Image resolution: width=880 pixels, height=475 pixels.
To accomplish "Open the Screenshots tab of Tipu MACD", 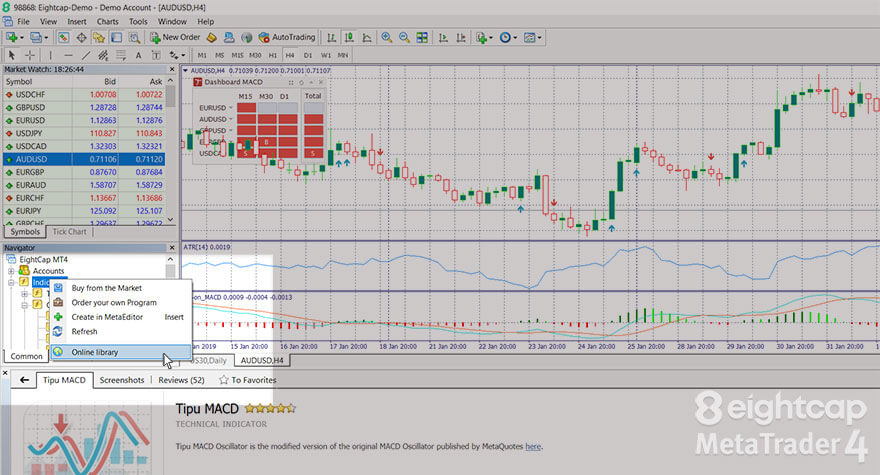I will click(122, 380).
